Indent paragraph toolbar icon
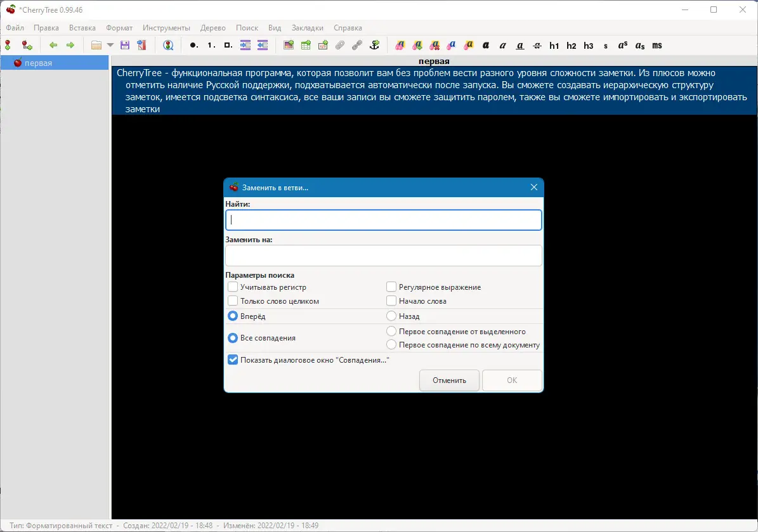758x532 pixels. point(245,46)
